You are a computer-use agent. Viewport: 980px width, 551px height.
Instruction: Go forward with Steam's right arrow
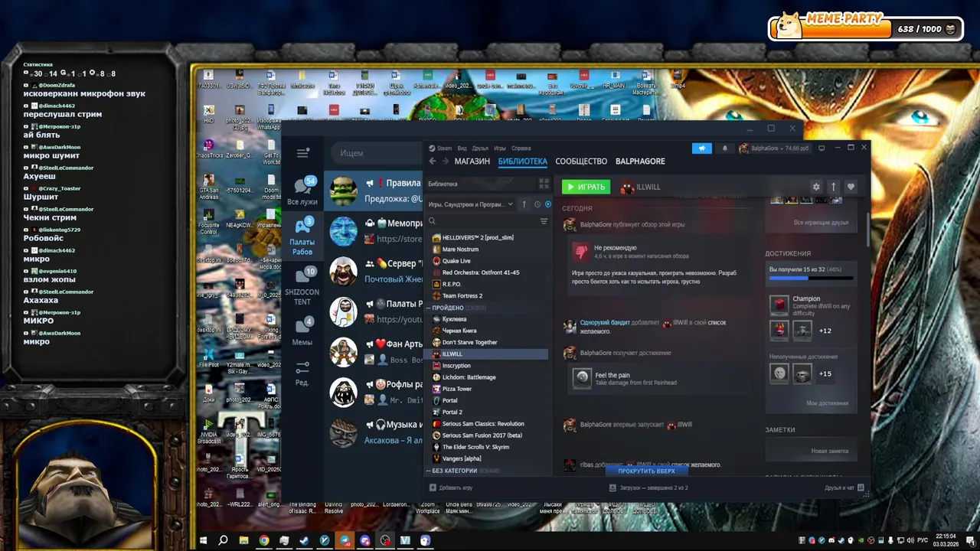[x=445, y=161]
